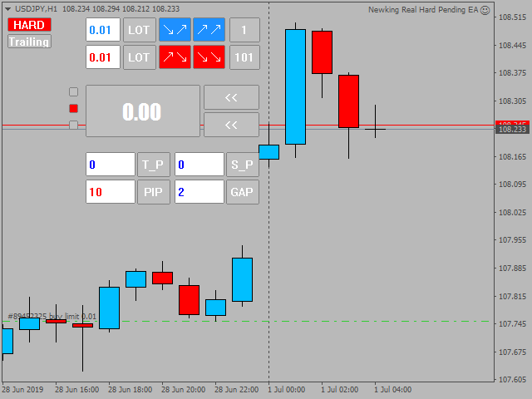Click the large 0.00 profit display
Screen dimensions: 532x399
click(143, 111)
